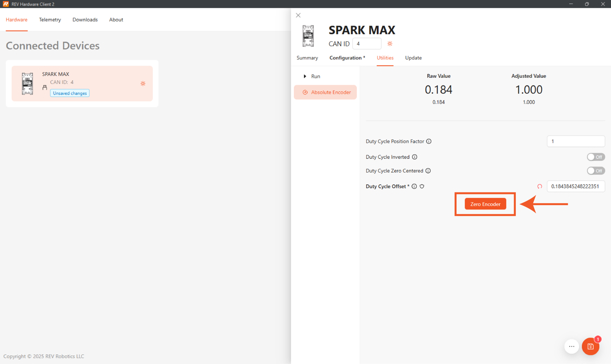Close the SPARK MAX device panel with the X
611x364 pixels.
298,15
